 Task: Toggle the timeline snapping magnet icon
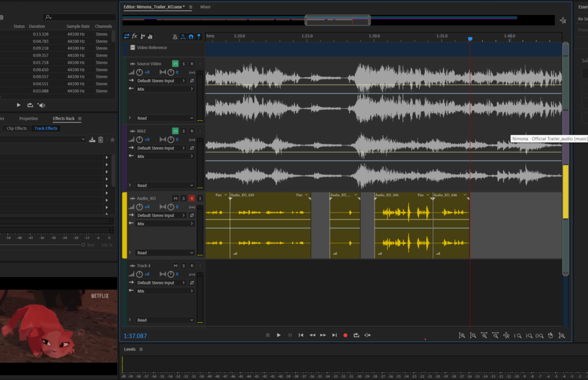point(191,36)
